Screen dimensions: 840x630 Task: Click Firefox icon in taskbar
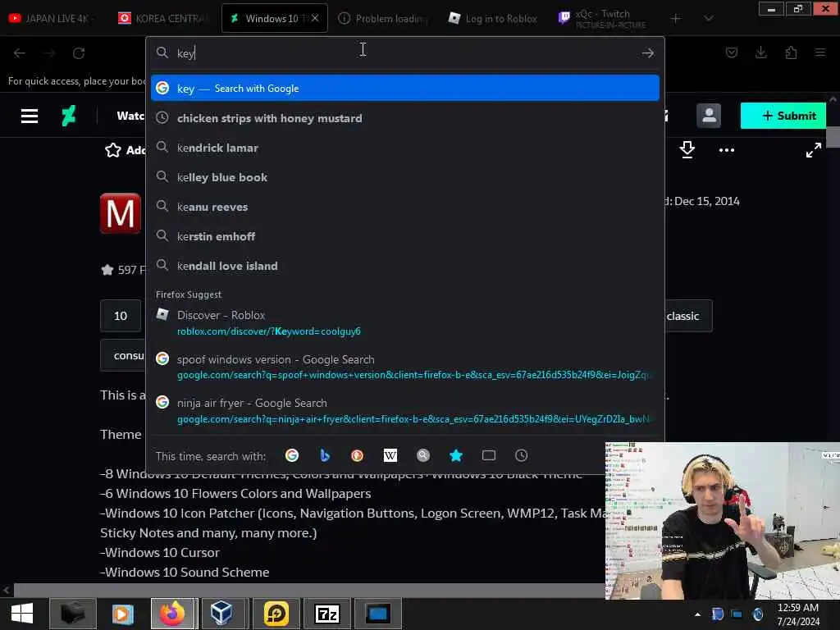click(172, 614)
